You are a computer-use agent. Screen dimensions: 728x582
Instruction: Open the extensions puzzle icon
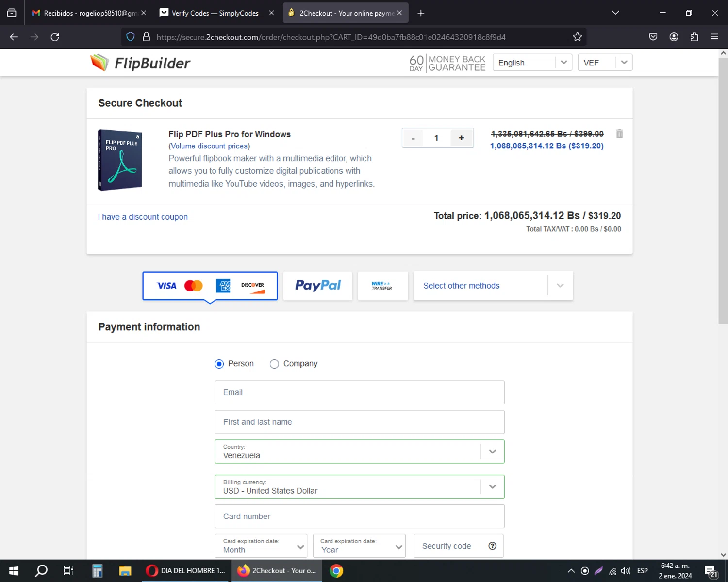[x=694, y=37]
